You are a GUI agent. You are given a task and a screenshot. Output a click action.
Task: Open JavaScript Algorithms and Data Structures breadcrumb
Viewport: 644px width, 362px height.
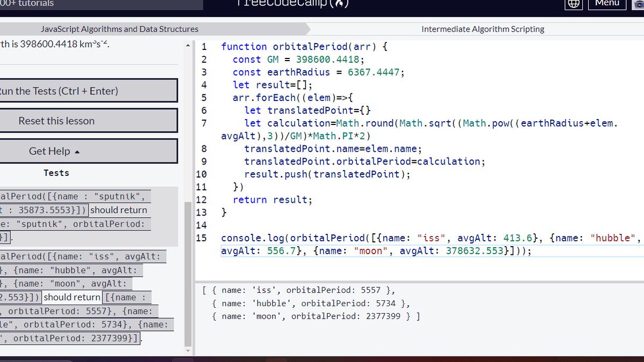(120, 29)
